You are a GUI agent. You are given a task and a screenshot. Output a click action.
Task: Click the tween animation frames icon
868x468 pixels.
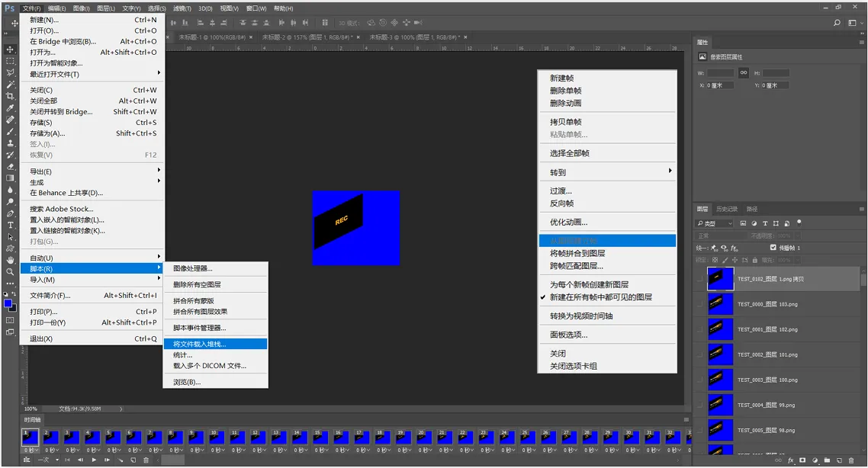(120, 460)
